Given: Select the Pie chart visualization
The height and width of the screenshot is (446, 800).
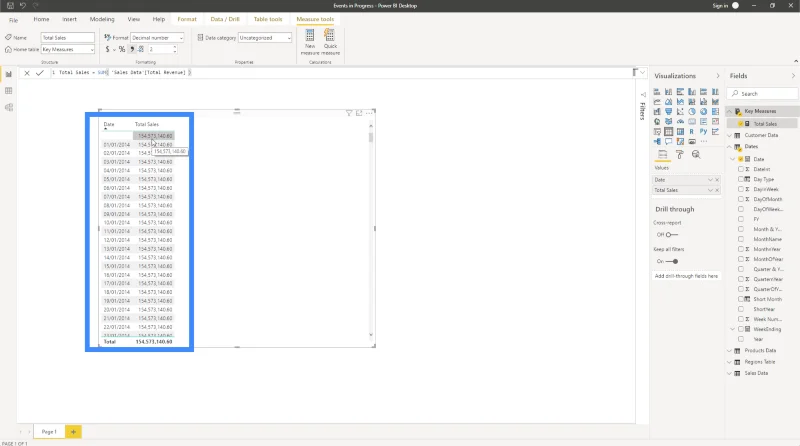Looking at the screenshot, I should point(692,112).
